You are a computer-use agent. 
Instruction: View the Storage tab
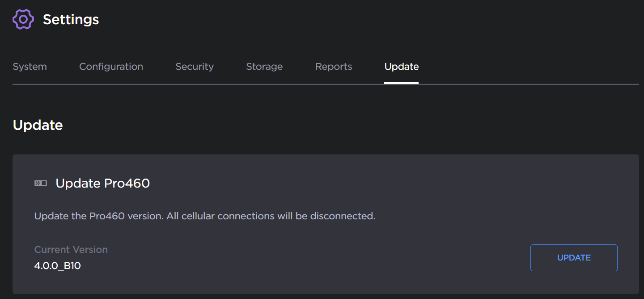click(x=264, y=66)
